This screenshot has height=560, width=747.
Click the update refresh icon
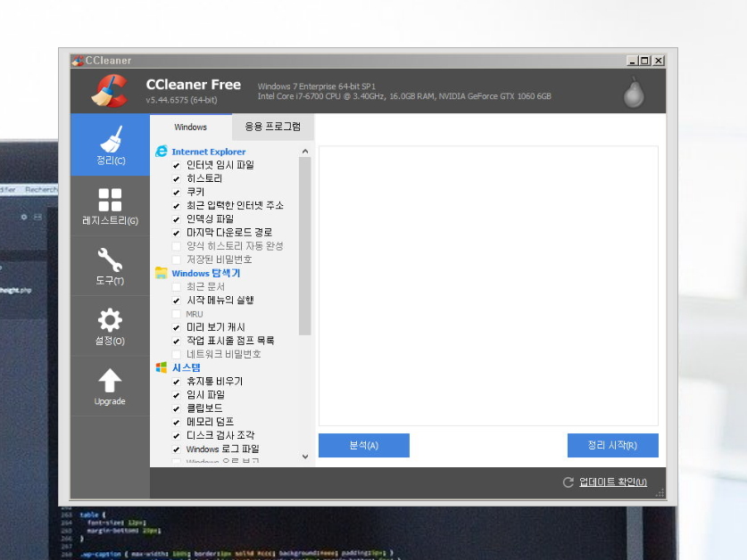[x=568, y=482]
